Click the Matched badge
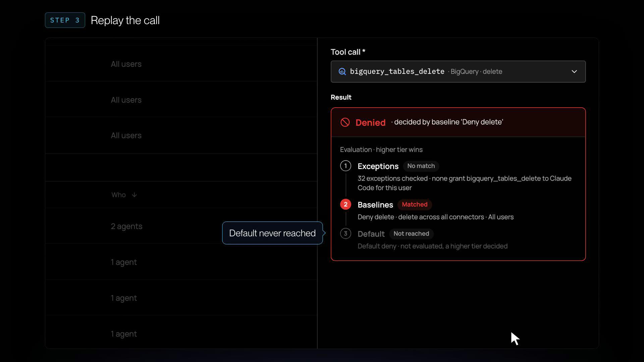This screenshot has height=362, width=644. pyautogui.click(x=415, y=204)
